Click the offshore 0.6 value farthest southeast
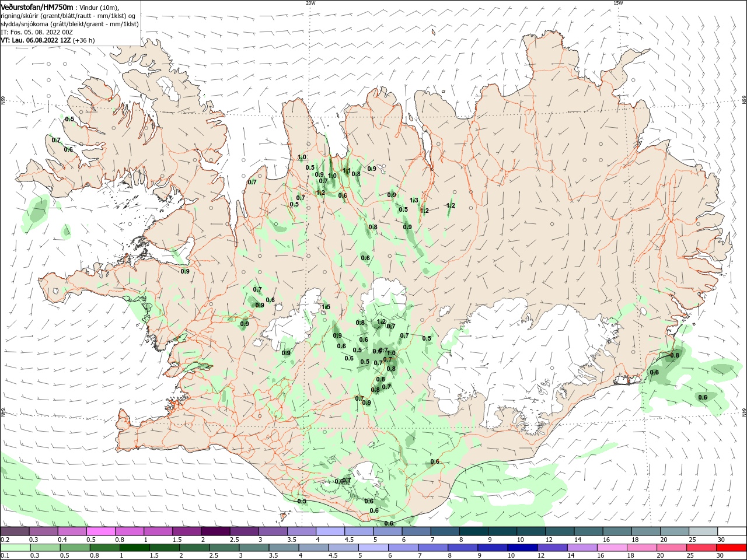Image resolution: width=747 pixels, height=560 pixels. [703, 397]
